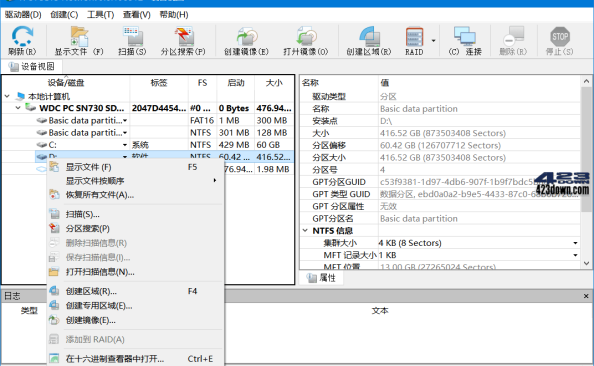The width and height of the screenshot is (594, 366).
Task: Switch to the 属性 tab
Action: click(x=322, y=278)
